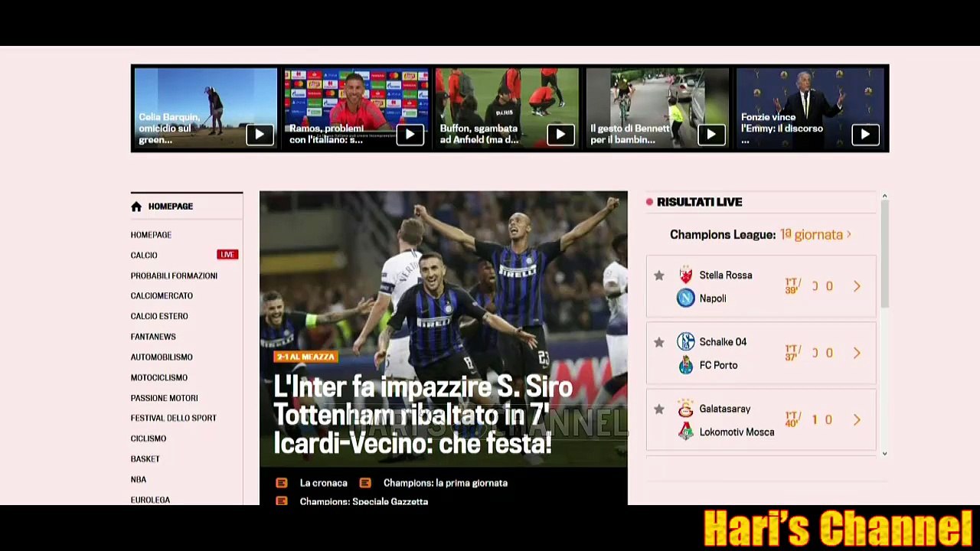Play the Buffon at Anfield video

pyautogui.click(x=560, y=135)
